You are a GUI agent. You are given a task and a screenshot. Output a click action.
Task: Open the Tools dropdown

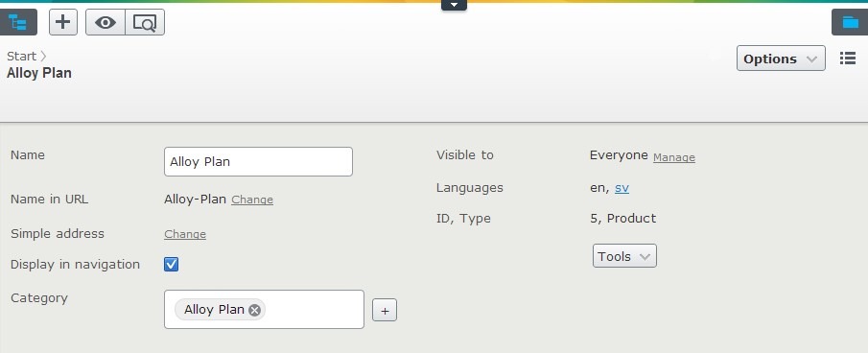click(624, 256)
